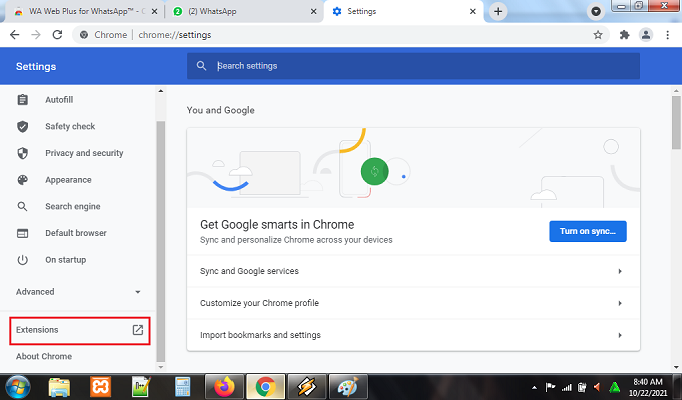The image size is (682, 400).
Task: Click the Privacy and security shield icon
Action: (x=23, y=153)
